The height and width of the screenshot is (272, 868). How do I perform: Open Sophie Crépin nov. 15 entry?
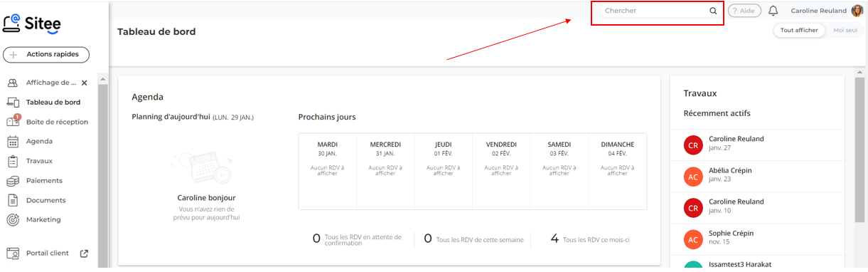click(757, 239)
